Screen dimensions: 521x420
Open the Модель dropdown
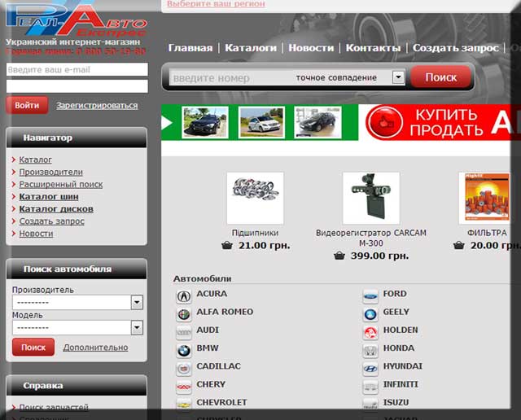tap(137, 327)
